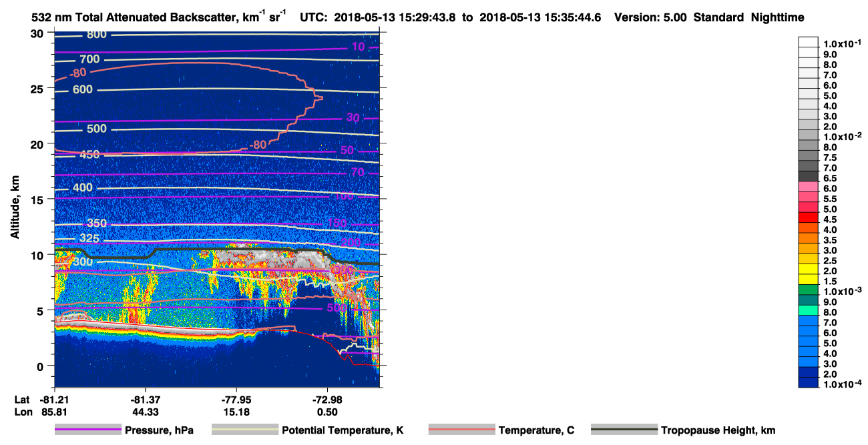Screen dimensions: 868x445
Task: Click the 400 K potential temperature contour label
Action: 83,188
